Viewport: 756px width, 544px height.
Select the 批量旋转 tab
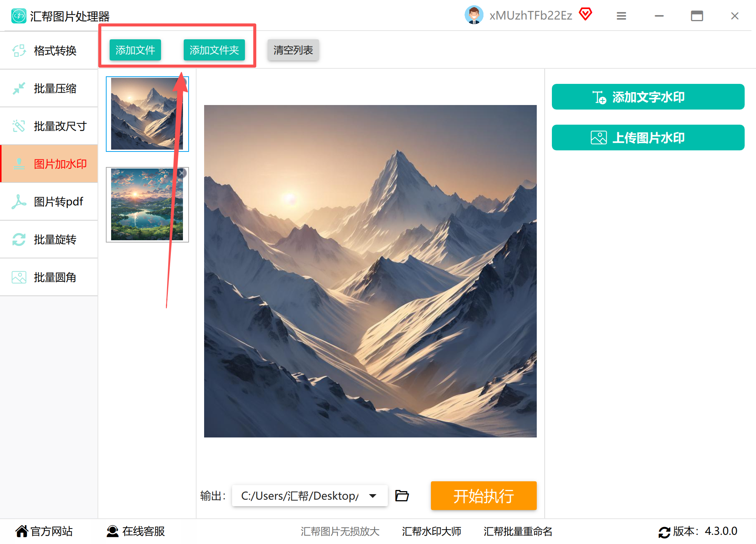(49, 239)
